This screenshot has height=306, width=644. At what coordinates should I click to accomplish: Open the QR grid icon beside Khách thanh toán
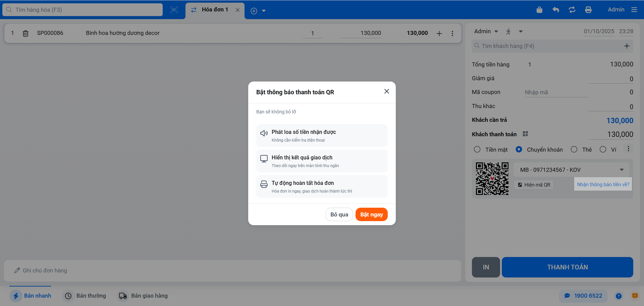(525, 134)
